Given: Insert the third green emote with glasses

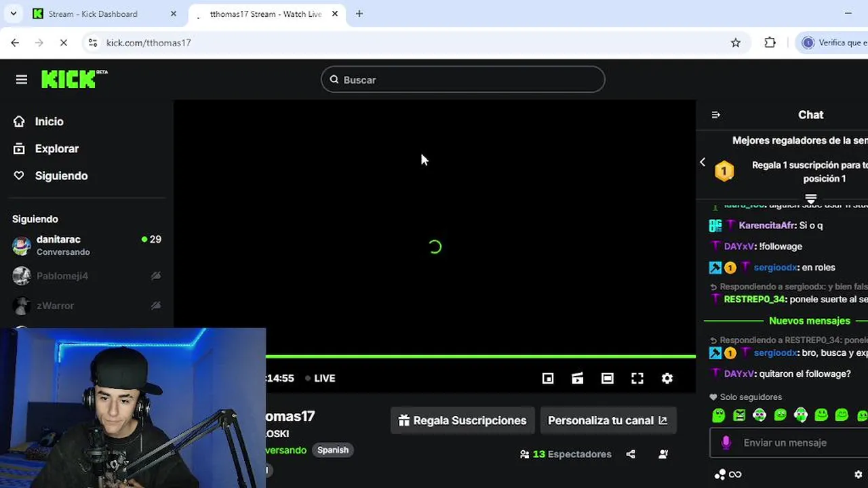Looking at the screenshot, I should (759, 415).
